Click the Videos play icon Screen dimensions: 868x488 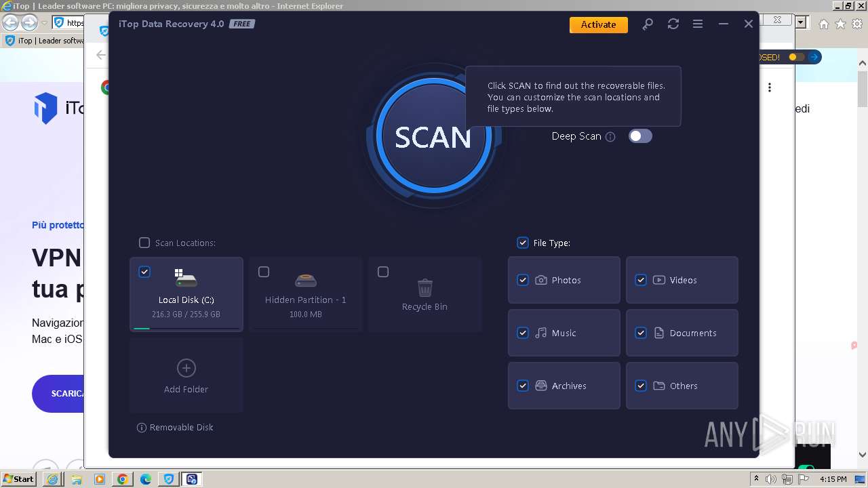(659, 280)
